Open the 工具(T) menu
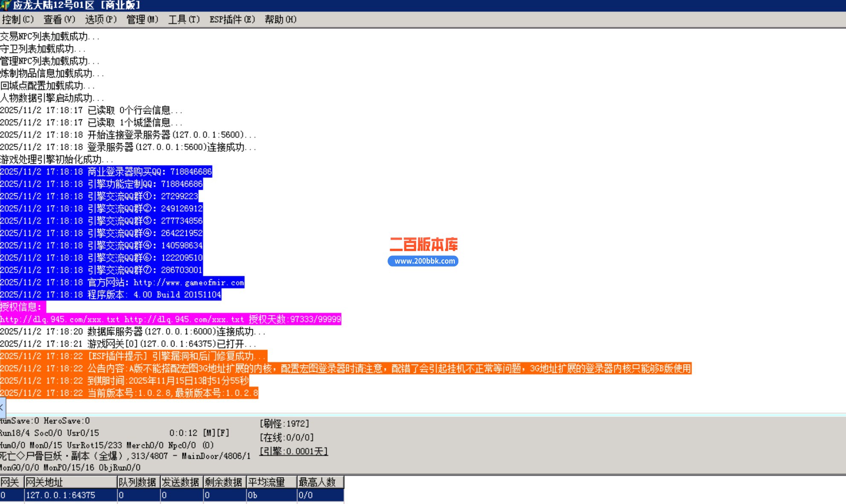846x504 pixels. pyautogui.click(x=184, y=20)
